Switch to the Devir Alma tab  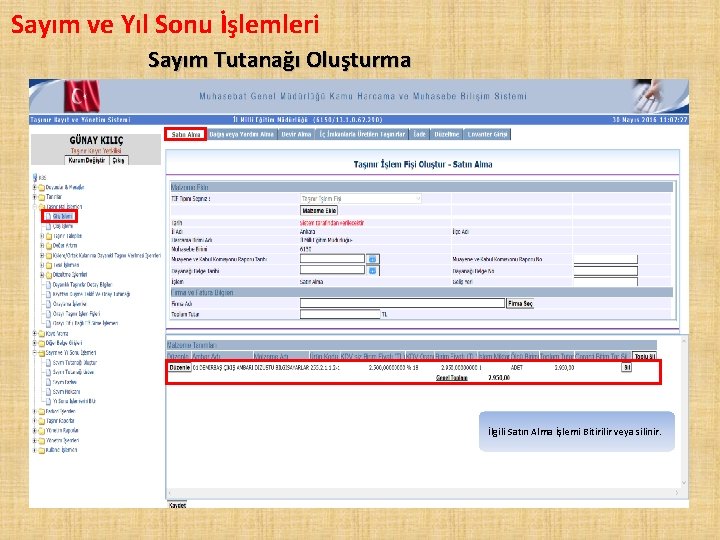296,135
